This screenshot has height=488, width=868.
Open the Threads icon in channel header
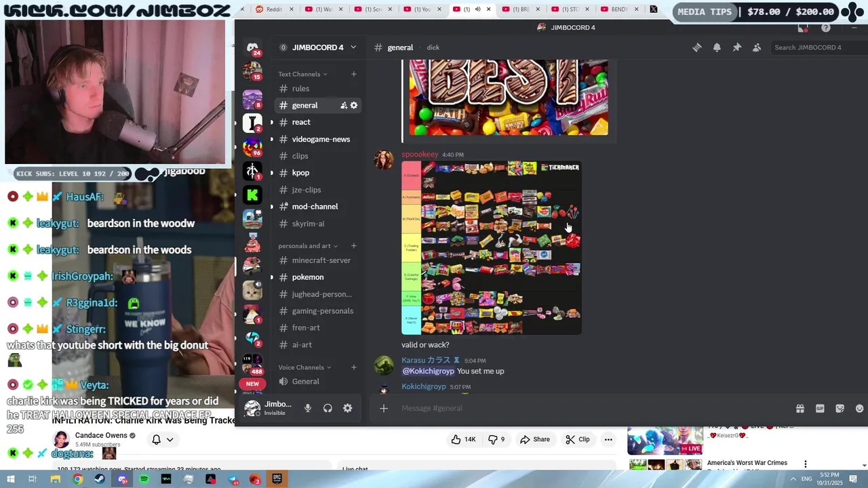coord(696,47)
